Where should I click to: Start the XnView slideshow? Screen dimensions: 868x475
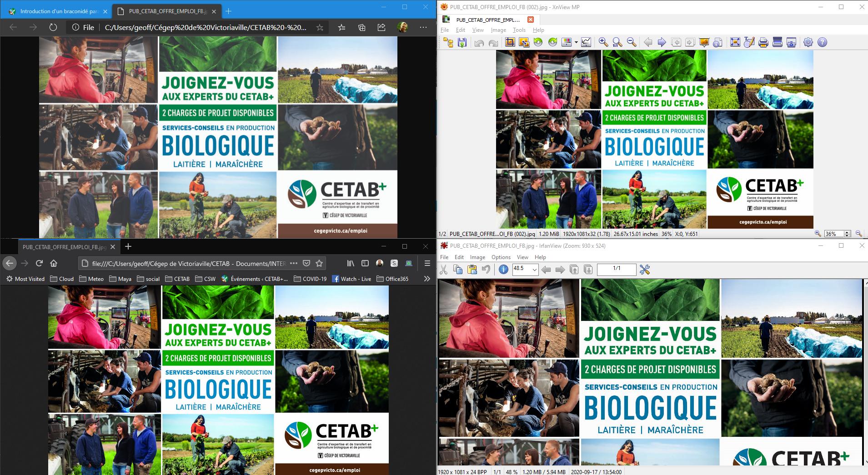[x=704, y=43]
